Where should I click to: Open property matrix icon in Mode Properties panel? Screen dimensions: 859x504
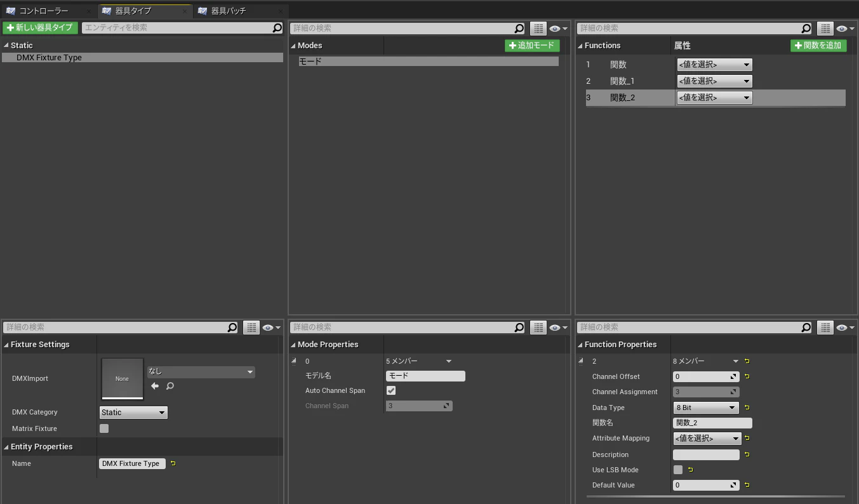point(538,328)
